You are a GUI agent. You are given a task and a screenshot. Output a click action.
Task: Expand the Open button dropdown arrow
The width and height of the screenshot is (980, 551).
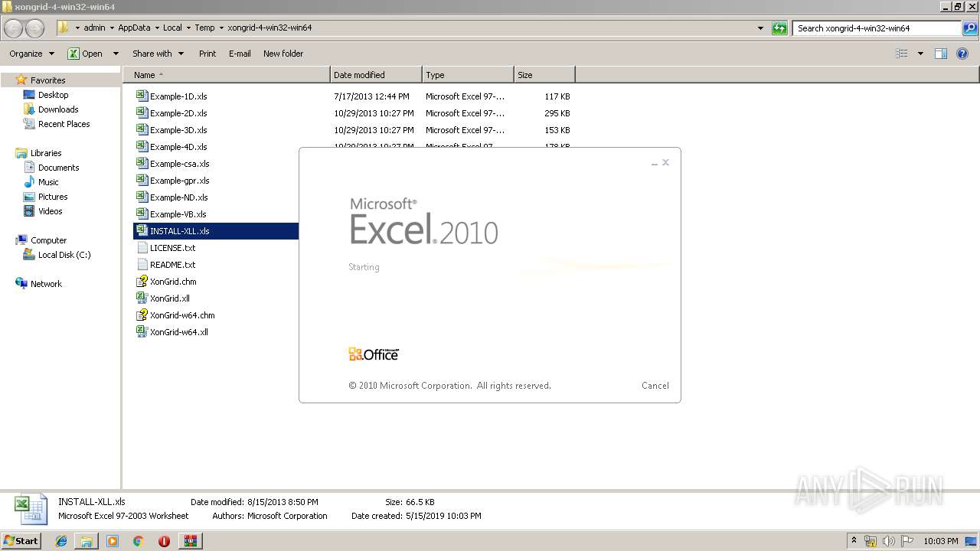tap(116, 54)
